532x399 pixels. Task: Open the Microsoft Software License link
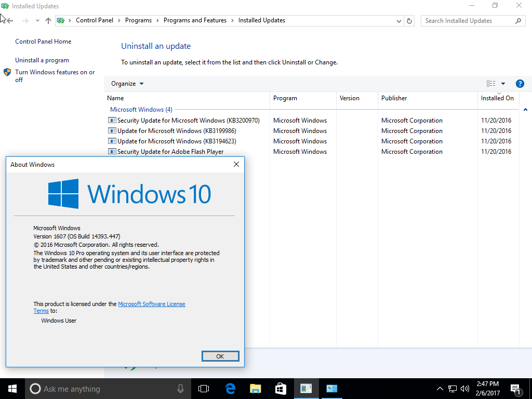[152, 304]
